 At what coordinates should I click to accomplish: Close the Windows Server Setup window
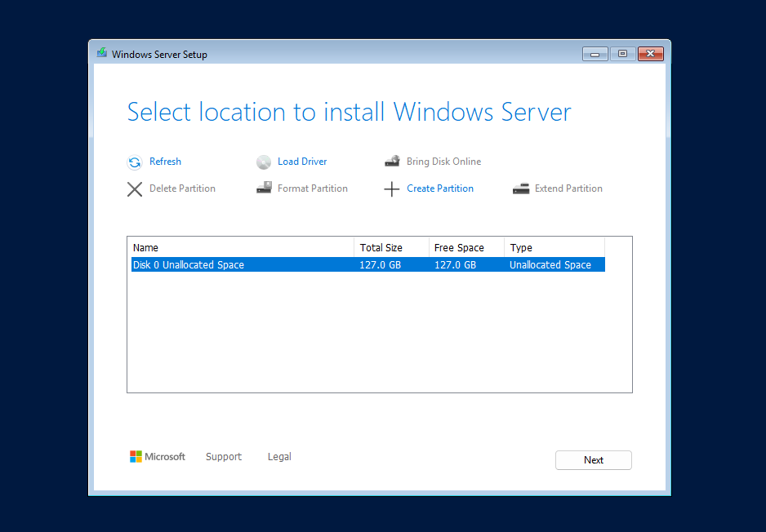651,54
